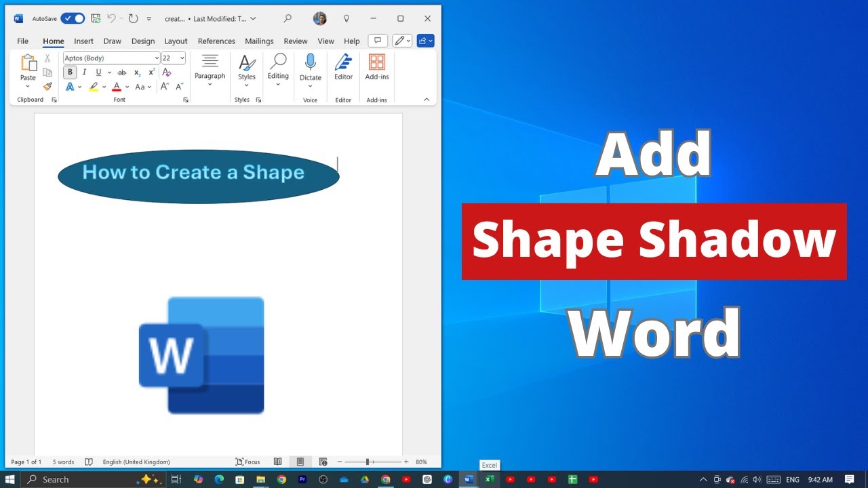The width and height of the screenshot is (868, 488).
Task: Click the Cut scissors icon
Action: coord(47,59)
